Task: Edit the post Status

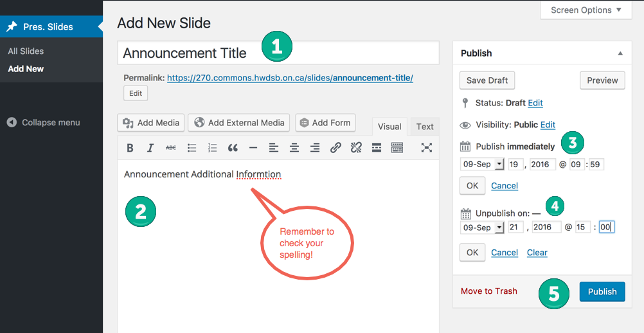Action: coord(535,103)
